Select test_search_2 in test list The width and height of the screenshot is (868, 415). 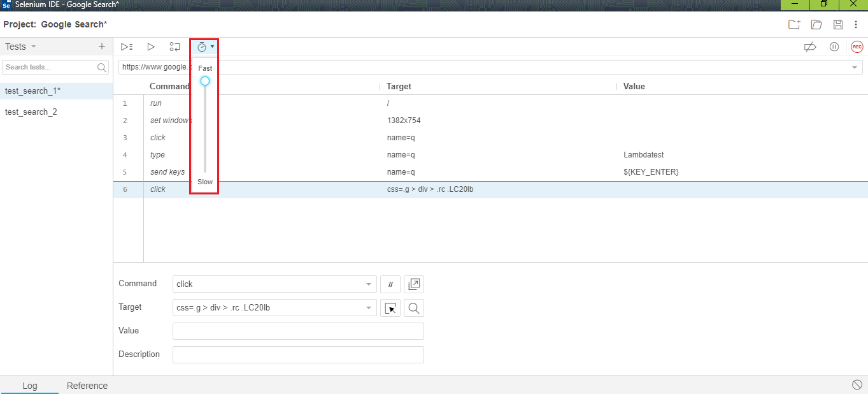click(31, 112)
